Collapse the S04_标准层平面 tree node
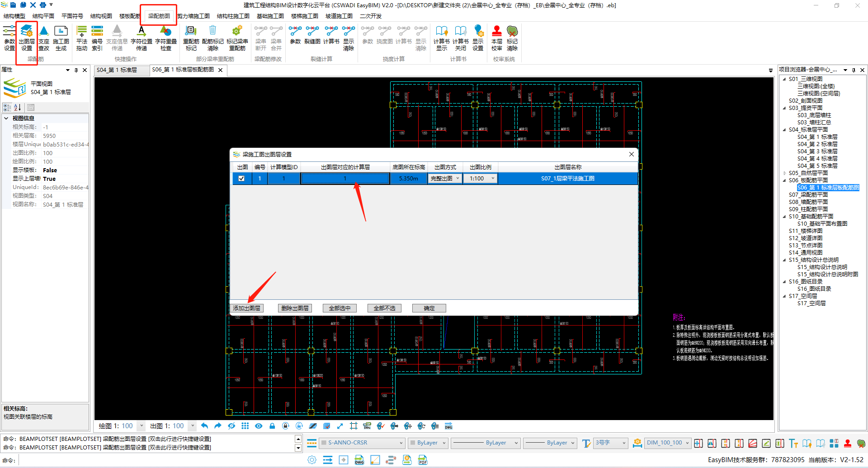This screenshot has width=868, height=468. (x=784, y=130)
